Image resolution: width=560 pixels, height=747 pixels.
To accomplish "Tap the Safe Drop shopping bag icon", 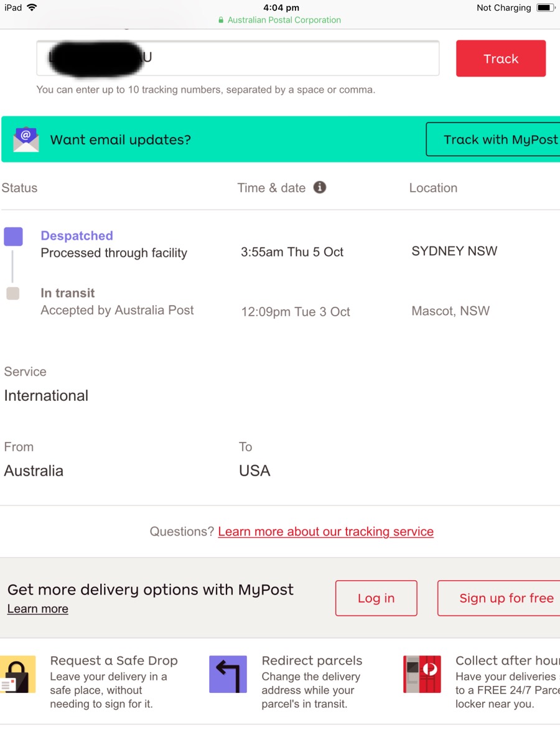I will tap(16, 674).
